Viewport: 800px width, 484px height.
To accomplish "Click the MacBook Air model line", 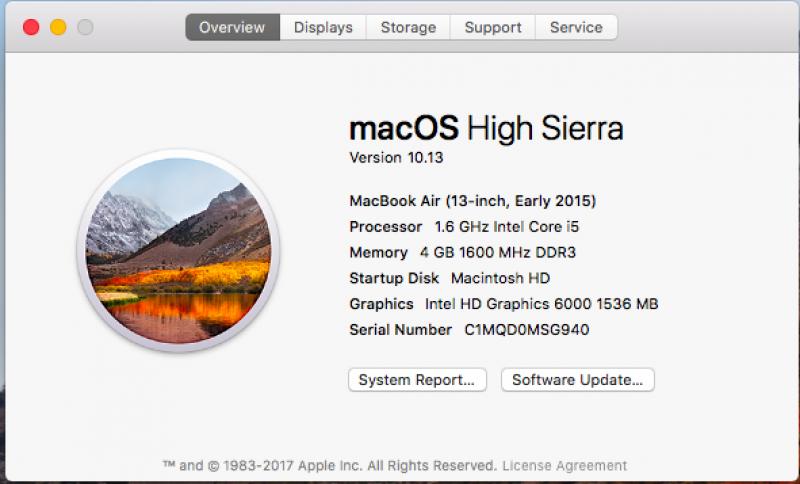I will tap(472, 201).
